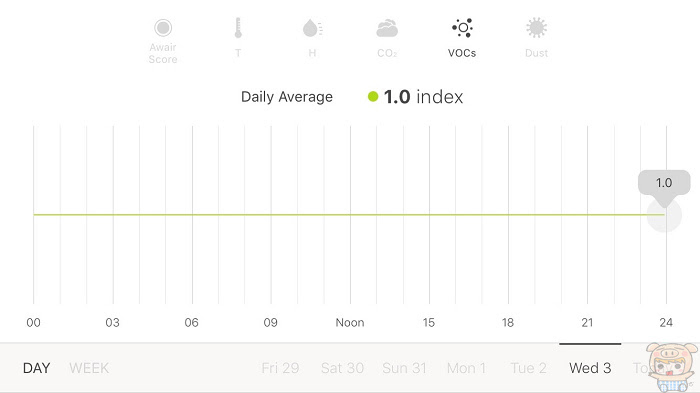Image resolution: width=700 pixels, height=393 pixels.
Task: Click the Noon marker on timeline
Action: [x=350, y=322]
